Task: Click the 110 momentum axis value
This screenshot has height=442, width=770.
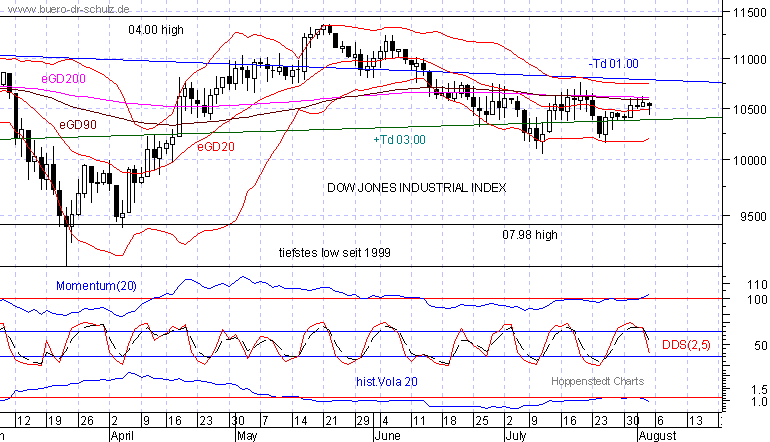Action: (x=757, y=284)
